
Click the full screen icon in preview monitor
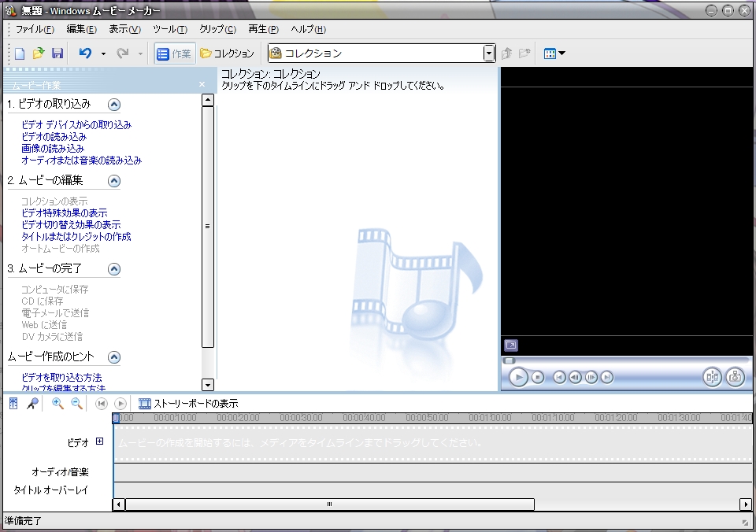point(511,345)
